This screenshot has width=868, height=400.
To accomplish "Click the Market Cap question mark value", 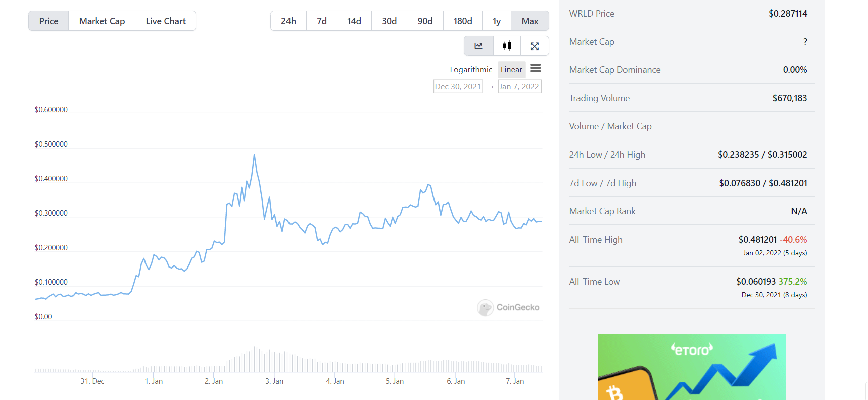I will 805,42.
